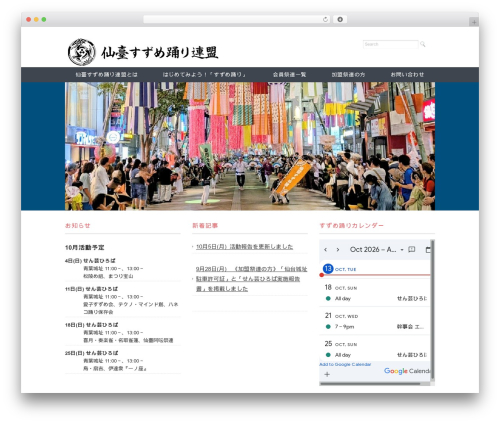
Task: Open the Oct 18 All day せん藝ひろば event
Action: [x=376, y=298]
